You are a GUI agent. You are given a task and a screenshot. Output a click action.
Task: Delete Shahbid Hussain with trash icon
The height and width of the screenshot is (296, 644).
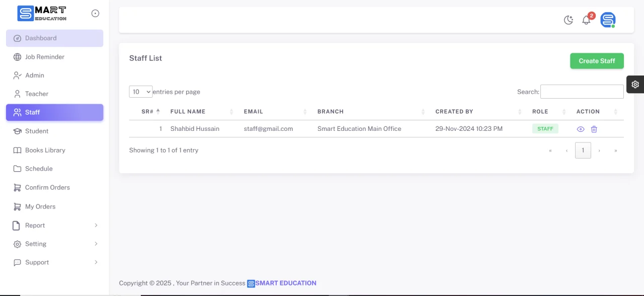point(594,129)
